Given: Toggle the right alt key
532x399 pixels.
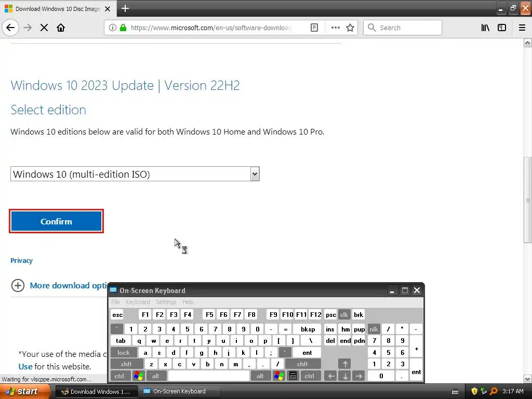Looking at the screenshot, I should pos(260,376).
